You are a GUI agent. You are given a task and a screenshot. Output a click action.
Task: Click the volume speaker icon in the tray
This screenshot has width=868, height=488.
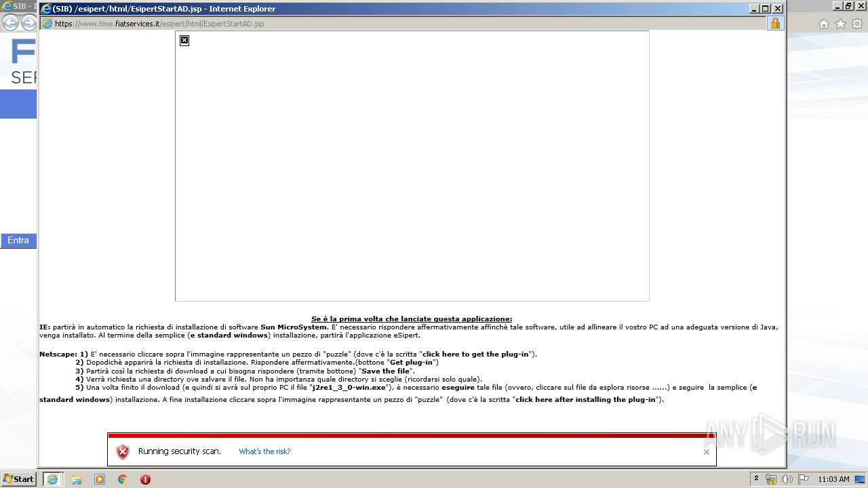click(x=787, y=479)
